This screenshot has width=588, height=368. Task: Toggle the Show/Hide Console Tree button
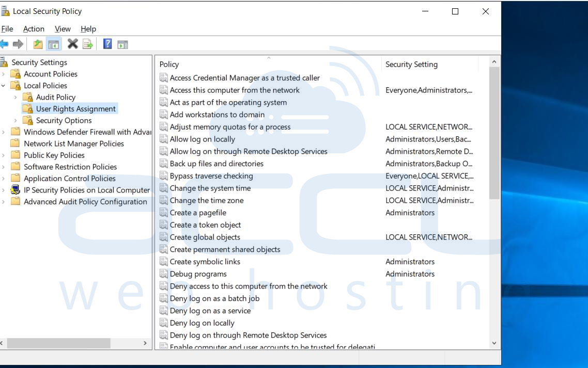[x=53, y=44]
